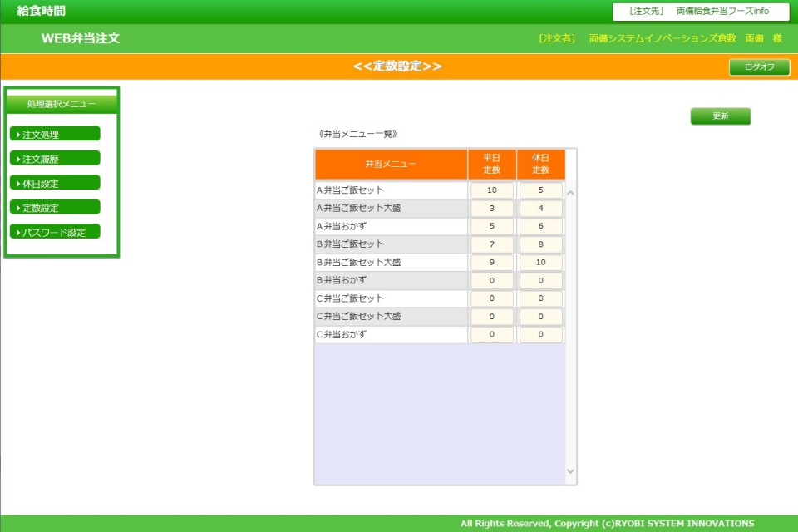798x532 pixels.
Task: Select 平日定数 field for B弁当ご飯セット大盛
Action: coord(491,262)
